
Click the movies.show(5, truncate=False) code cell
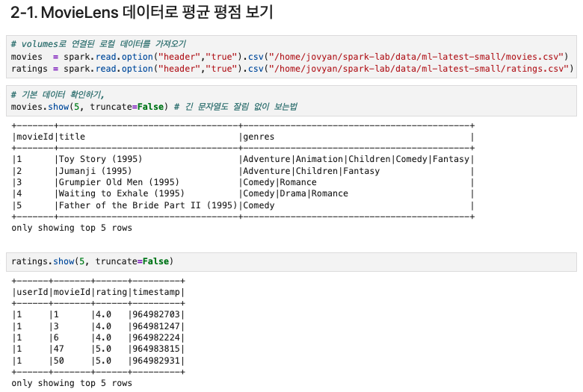(291, 101)
